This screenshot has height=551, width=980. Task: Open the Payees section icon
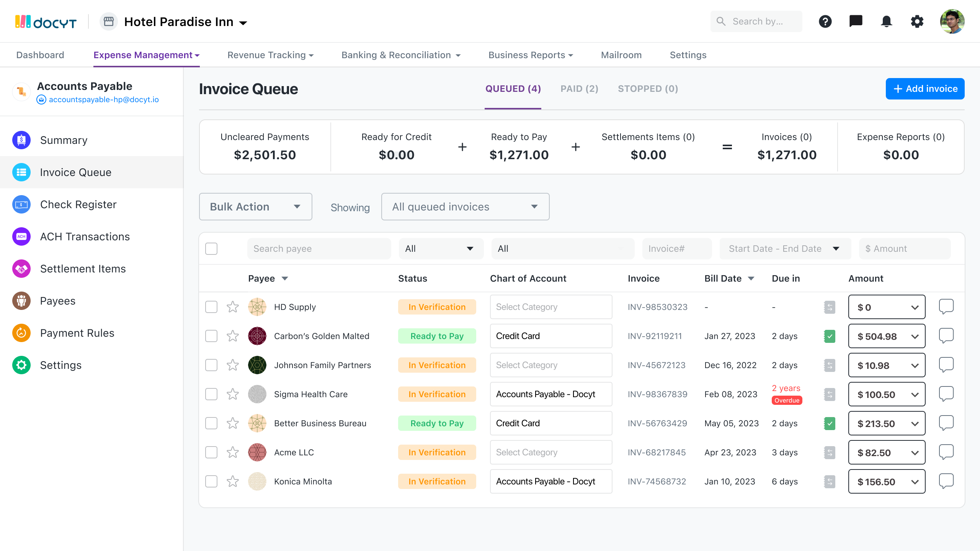pyautogui.click(x=21, y=301)
